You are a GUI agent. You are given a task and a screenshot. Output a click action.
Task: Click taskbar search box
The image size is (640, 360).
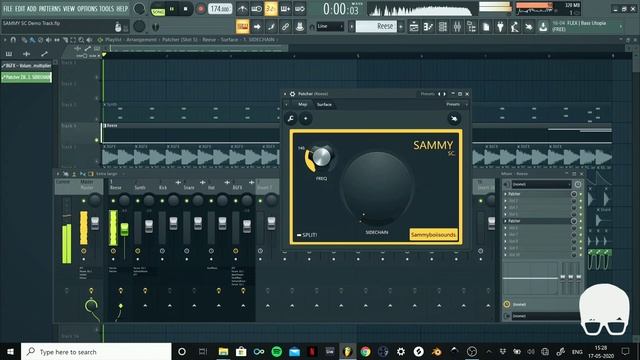tap(96, 351)
